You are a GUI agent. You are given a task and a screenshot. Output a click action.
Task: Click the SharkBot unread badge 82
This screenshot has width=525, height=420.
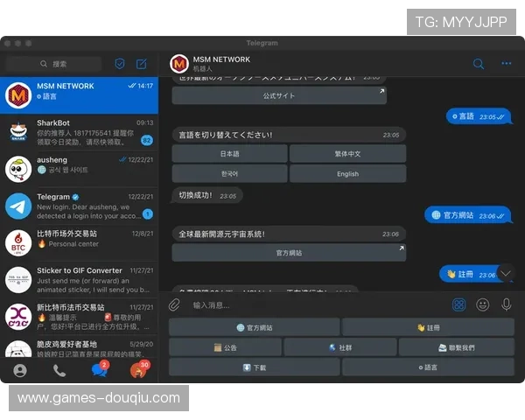pos(147,140)
